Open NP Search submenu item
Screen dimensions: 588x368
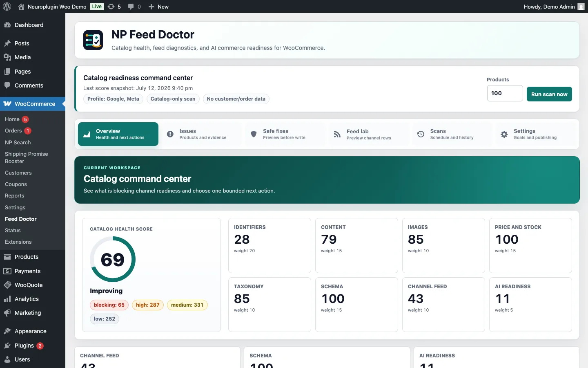coord(33,142)
